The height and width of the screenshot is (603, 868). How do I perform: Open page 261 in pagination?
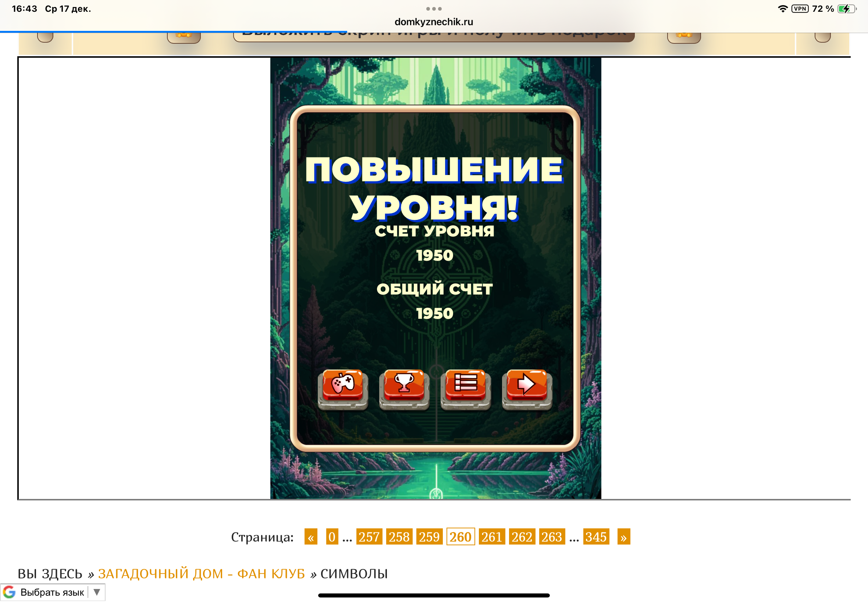(x=491, y=537)
